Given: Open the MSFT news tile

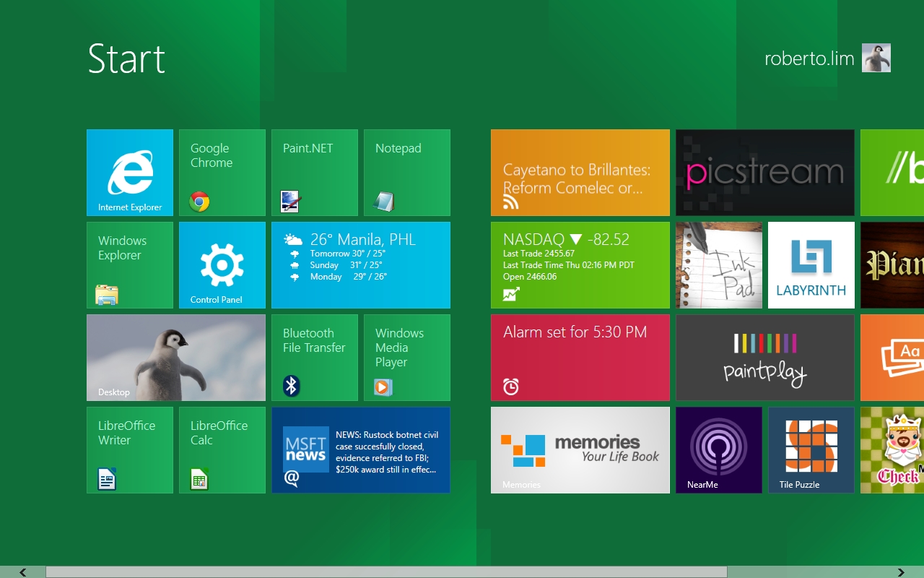Looking at the screenshot, I should pos(361,450).
